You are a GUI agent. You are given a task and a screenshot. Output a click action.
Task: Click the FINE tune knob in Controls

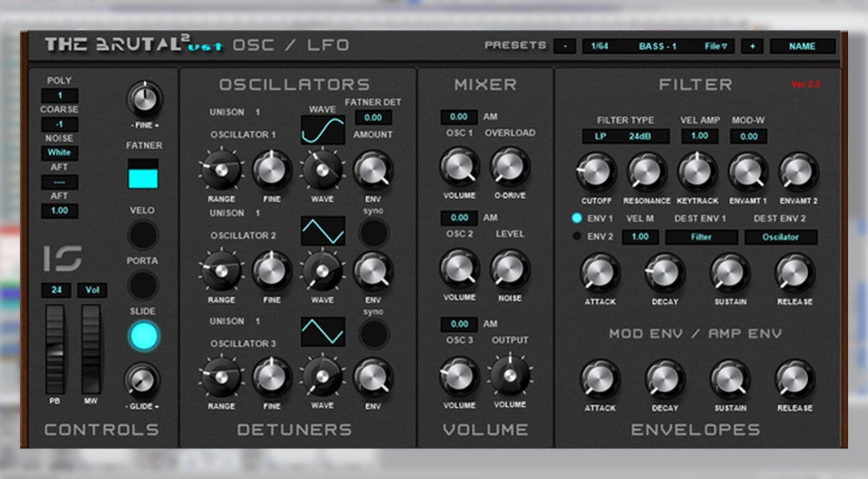coord(144,99)
